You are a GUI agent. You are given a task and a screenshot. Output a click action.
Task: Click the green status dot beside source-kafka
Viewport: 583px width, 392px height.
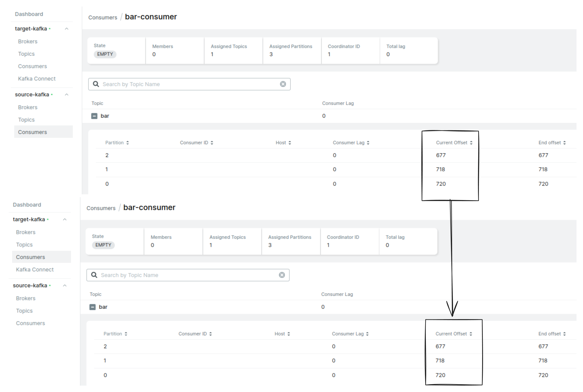tap(52, 95)
